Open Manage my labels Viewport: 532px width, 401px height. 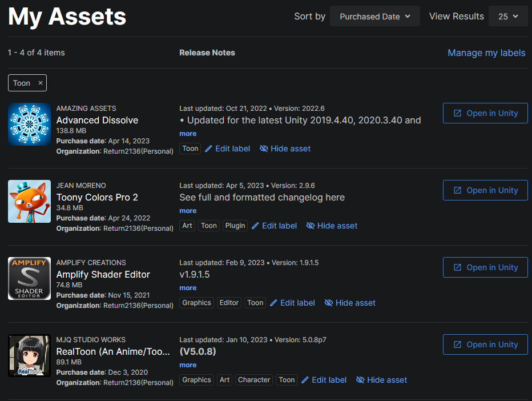pos(486,53)
